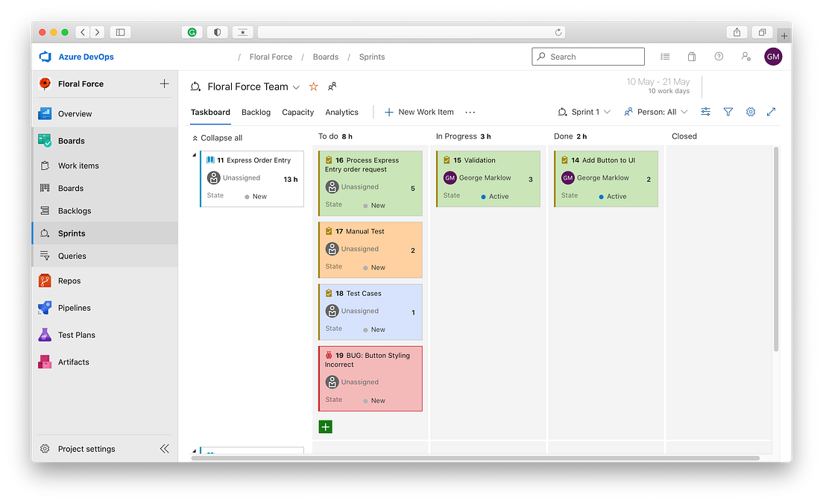Open the Pipelines section

point(74,307)
